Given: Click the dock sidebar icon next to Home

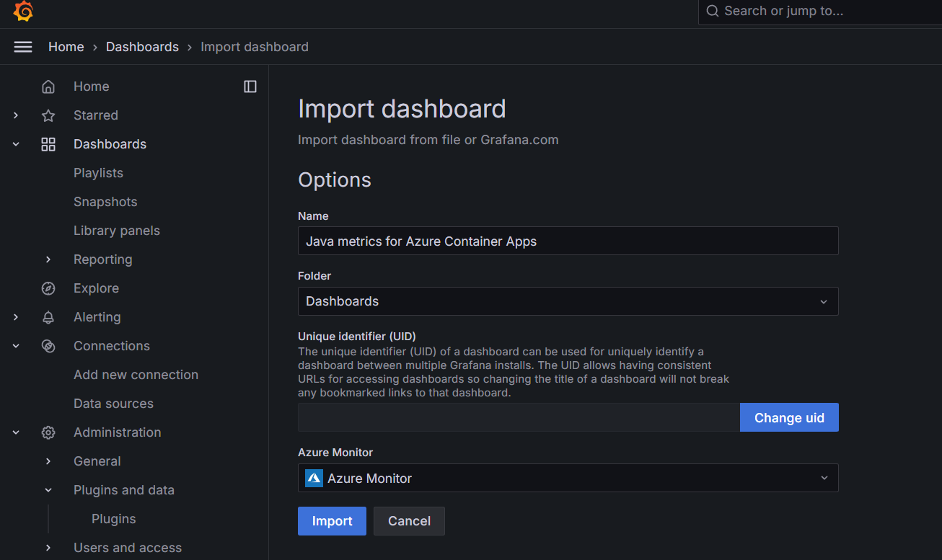Looking at the screenshot, I should [250, 86].
